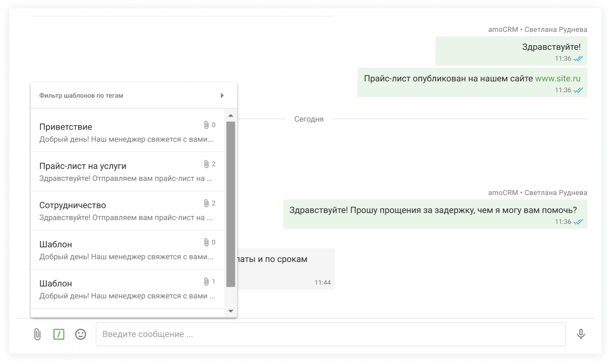Click attachment icon on Сотрудничество template
The width and height of the screenshot is (611, 364).
tap(206, 203)
